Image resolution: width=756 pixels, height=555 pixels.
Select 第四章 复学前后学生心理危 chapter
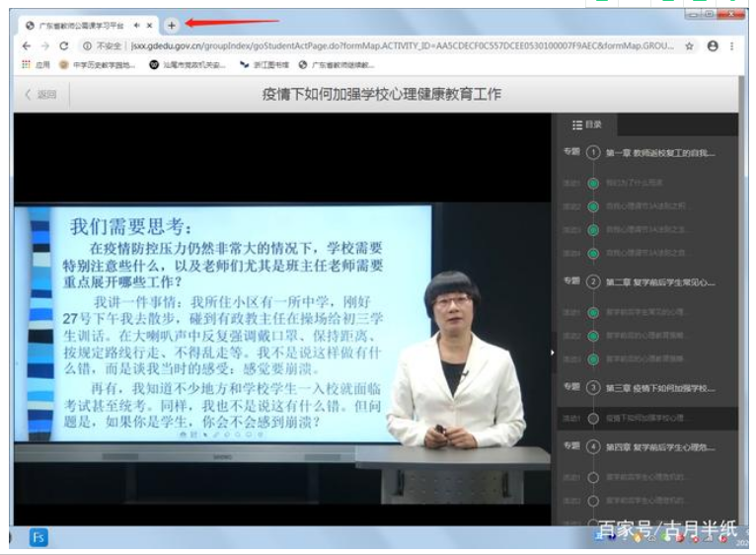(660, 447)
